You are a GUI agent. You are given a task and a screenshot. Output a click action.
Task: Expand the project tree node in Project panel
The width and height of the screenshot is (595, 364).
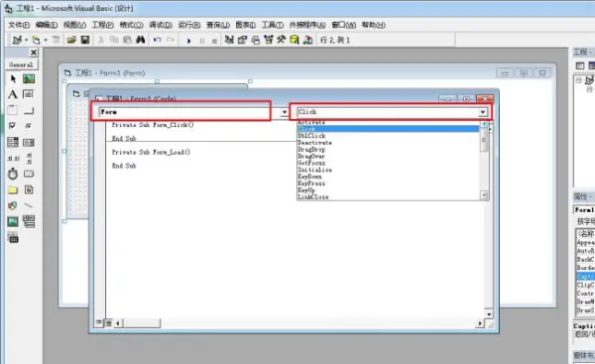[x=579, y=80]
